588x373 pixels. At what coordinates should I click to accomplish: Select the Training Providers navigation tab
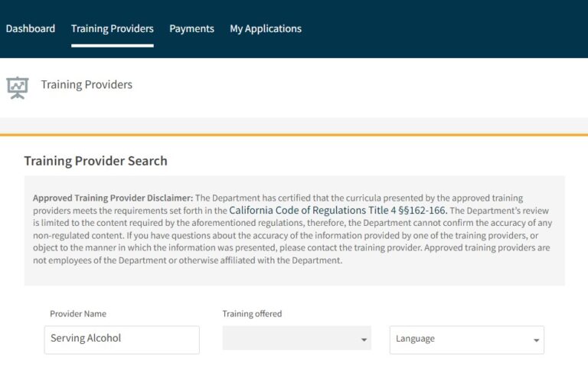112,29
